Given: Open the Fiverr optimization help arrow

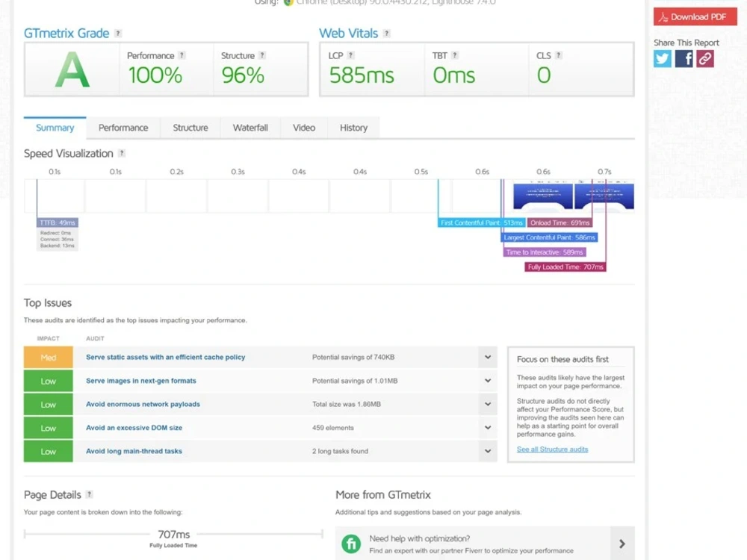Looking at the screenshot, I should tap(622, 544).
